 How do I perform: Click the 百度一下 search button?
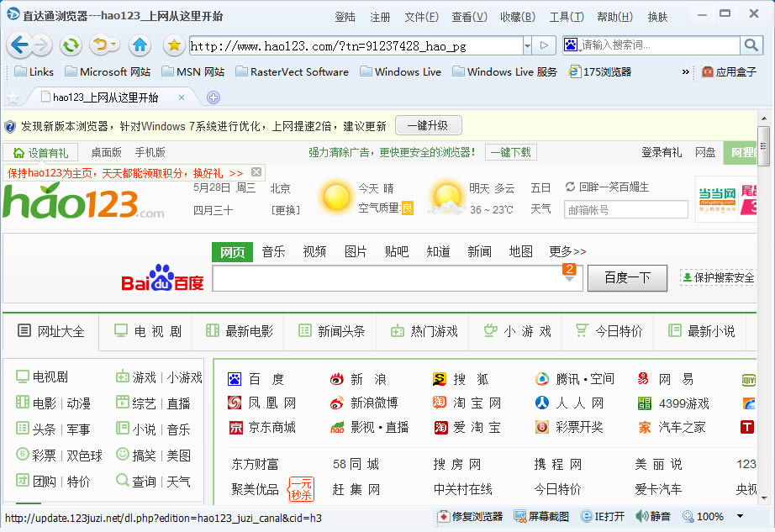627,278
